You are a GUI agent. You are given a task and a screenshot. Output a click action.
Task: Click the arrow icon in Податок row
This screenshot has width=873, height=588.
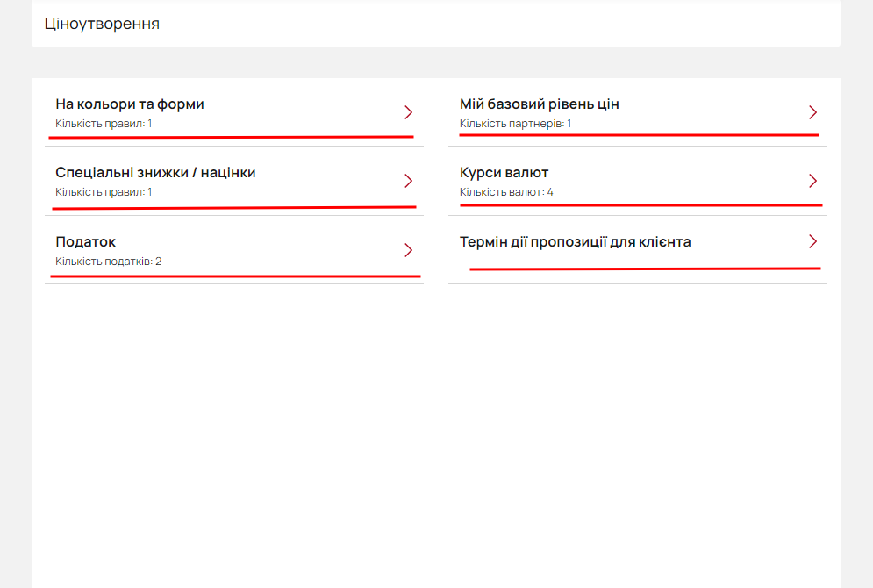409,250
